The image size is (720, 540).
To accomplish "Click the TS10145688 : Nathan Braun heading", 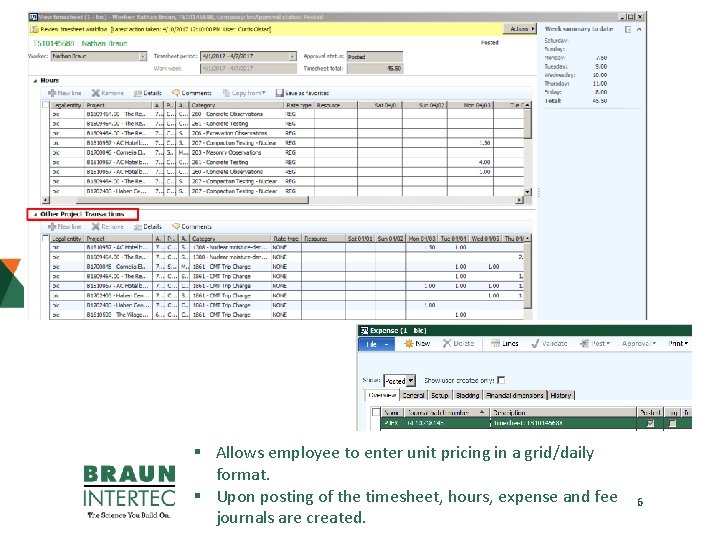I will 80,44.
